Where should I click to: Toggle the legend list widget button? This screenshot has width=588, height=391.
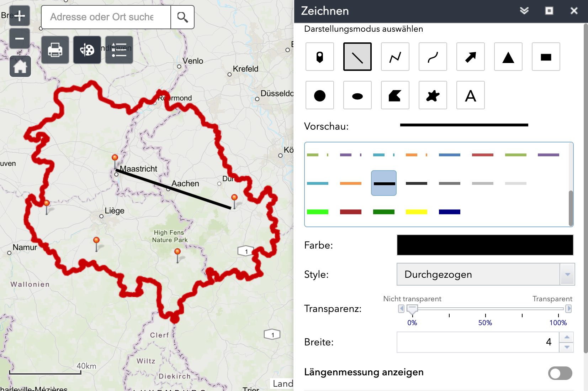(119, 50)
